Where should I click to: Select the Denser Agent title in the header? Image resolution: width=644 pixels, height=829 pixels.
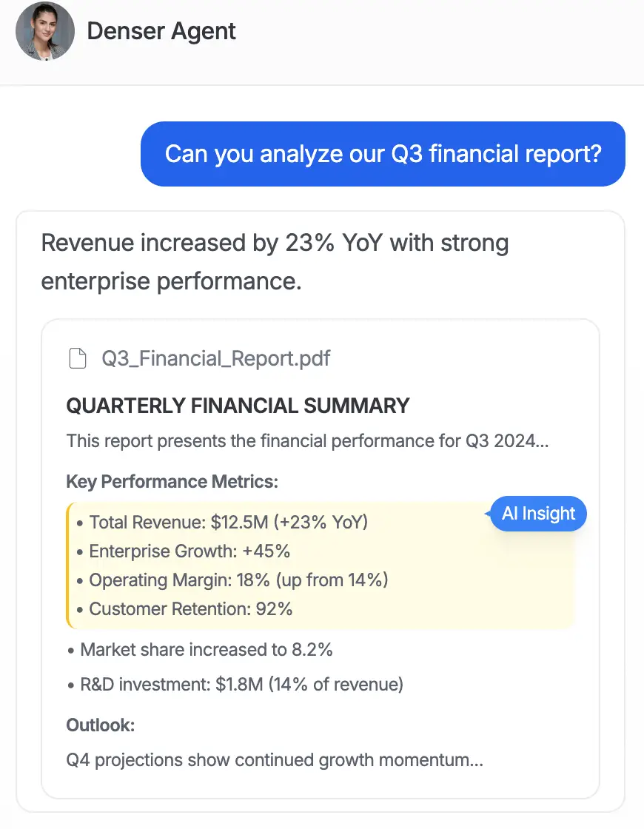click(x=161, y=31)
